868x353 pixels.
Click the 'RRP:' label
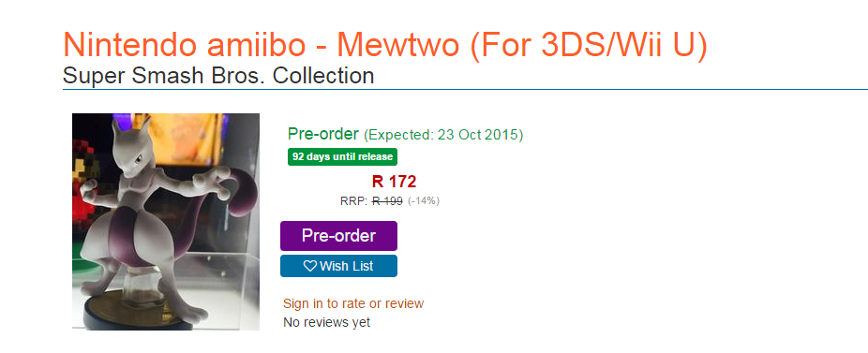coord(353,200)
